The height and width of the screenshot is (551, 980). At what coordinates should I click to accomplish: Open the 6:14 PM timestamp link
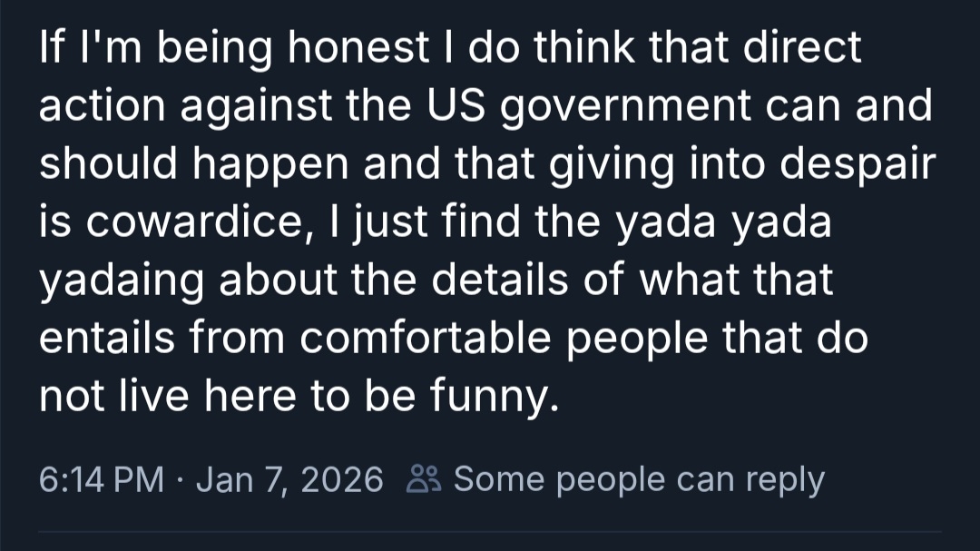coord(102,478)
